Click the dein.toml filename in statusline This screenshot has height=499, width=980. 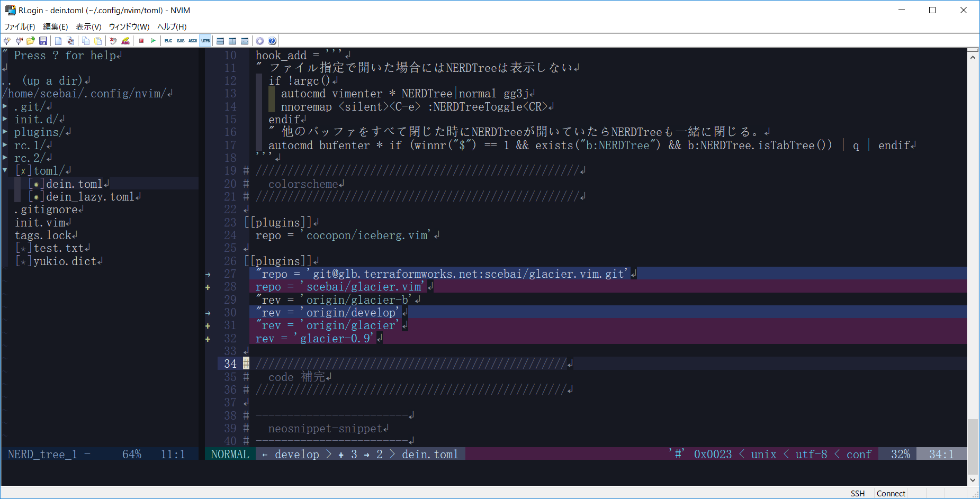coord(430,454)
